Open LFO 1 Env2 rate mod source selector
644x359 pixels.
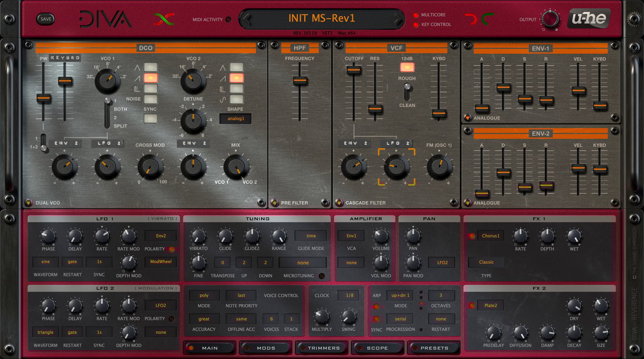[161, 235]
